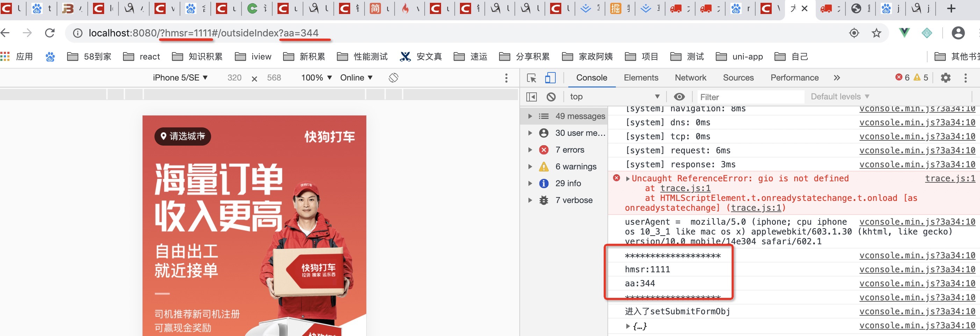Screen dimensions: 980x336
Task: Open vconsole.min.js link for aa:344 line
Action: point(917,283)
